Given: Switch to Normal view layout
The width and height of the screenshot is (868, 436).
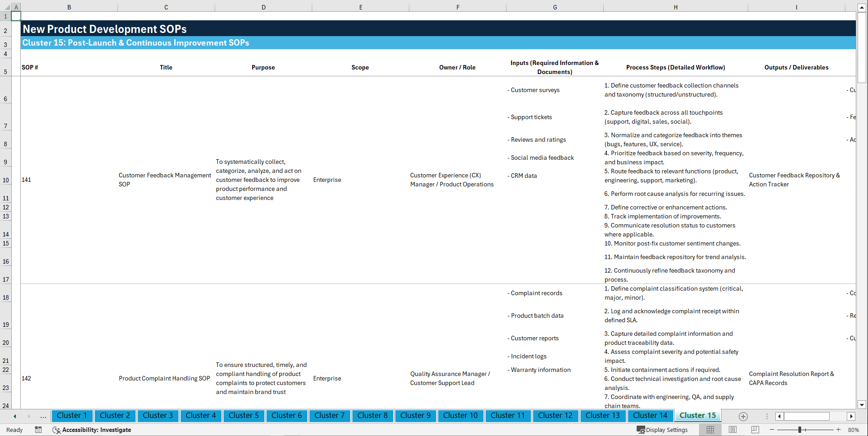Looking at the screenshot, I should [710, 430].
